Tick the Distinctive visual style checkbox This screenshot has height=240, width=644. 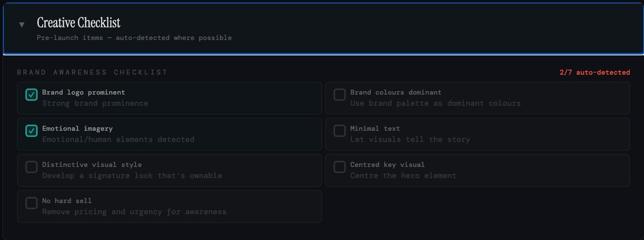(x=31, y=167)
